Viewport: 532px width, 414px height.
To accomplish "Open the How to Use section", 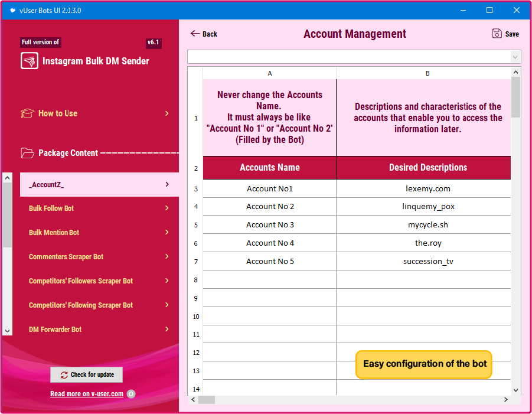I will coord(95,113).
